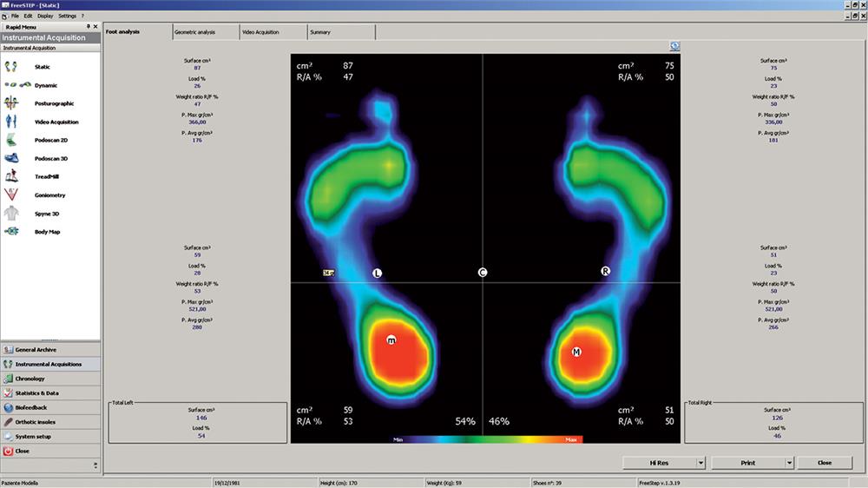Select the Spyne 3D torso icon

[11, 213]
